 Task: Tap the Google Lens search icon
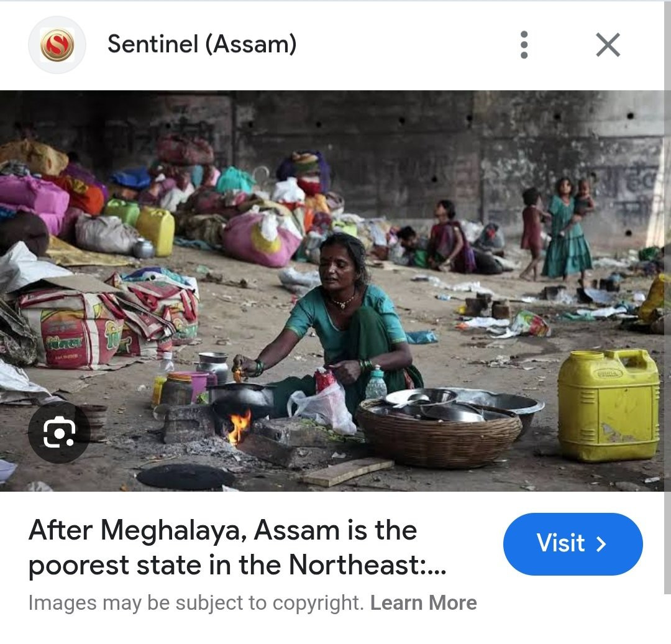tap(59, 433)
